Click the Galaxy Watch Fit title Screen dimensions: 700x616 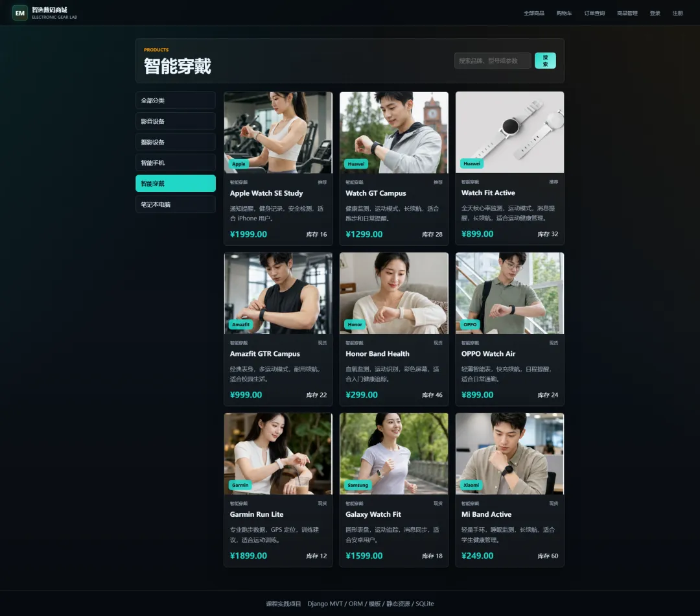373,514
